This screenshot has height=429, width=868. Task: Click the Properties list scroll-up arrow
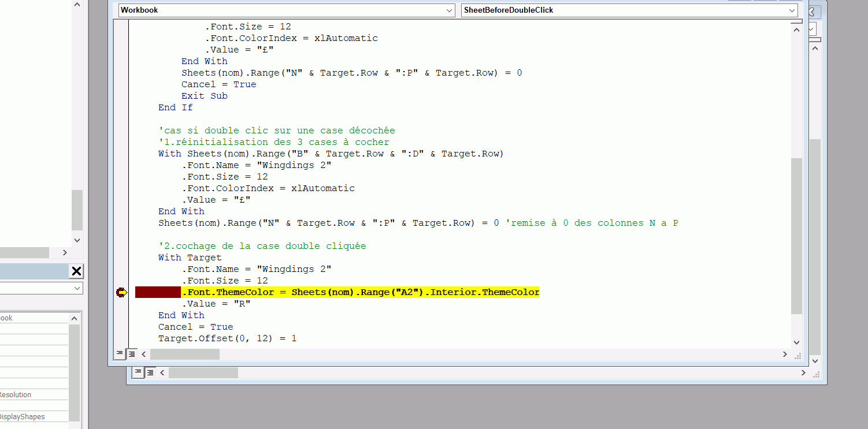pyautogui.click(x=74, y=318)
